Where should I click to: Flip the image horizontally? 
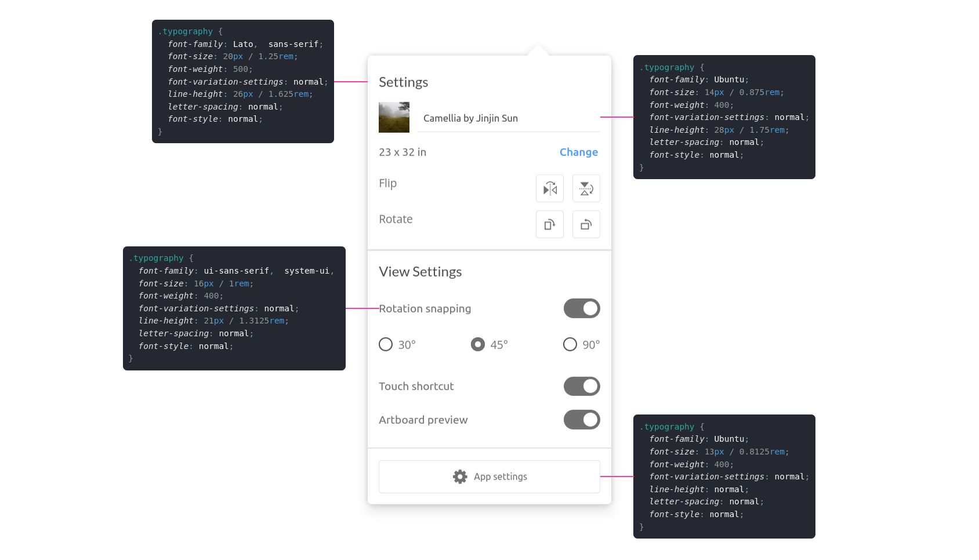(x=550, y=188)
